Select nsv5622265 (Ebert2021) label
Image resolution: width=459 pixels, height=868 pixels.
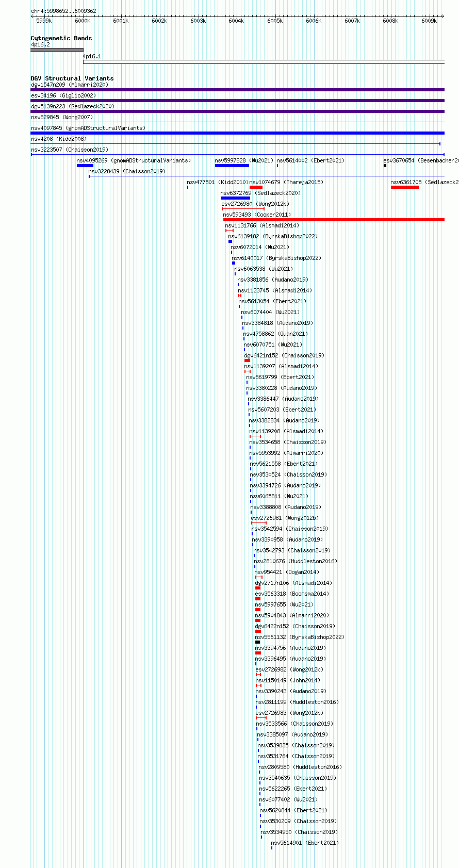pyautogui.click(x=293, y=789)
